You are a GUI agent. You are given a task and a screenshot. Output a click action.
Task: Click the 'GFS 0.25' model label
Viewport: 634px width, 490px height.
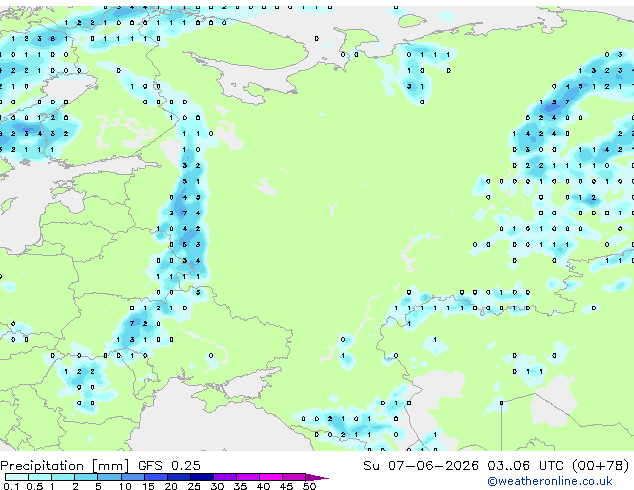[x=169, y=465]
